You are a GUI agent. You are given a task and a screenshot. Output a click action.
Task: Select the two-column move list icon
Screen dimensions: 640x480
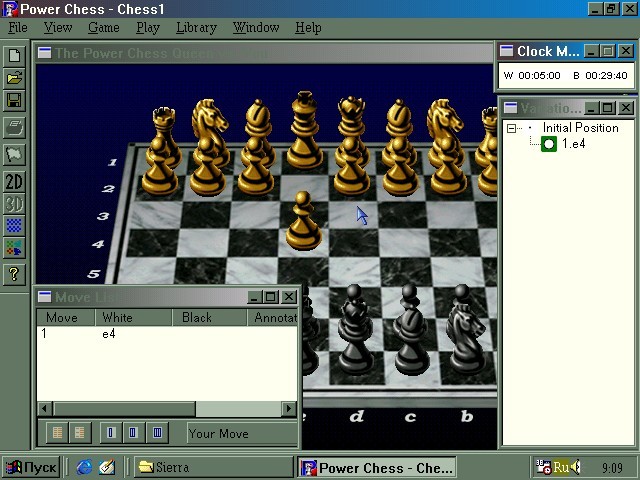click(x=133, y=433)
